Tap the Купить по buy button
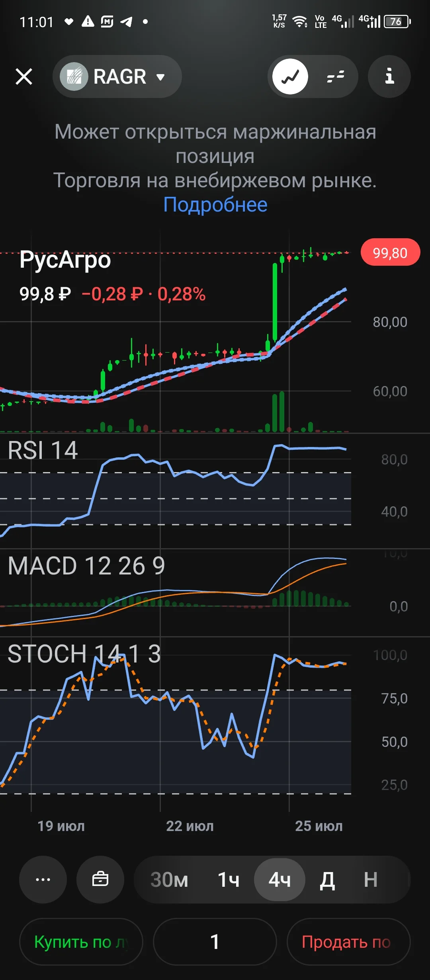This screenshot has width=430, height=980. pos(81,942)
